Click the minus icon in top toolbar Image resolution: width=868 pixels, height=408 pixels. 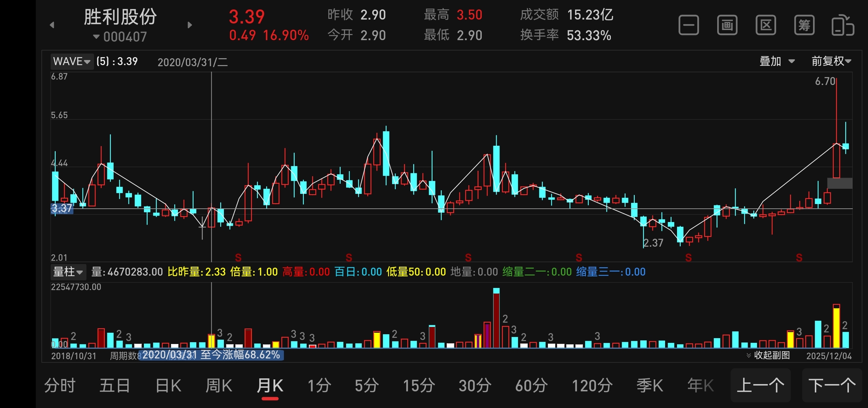[689, 25]
